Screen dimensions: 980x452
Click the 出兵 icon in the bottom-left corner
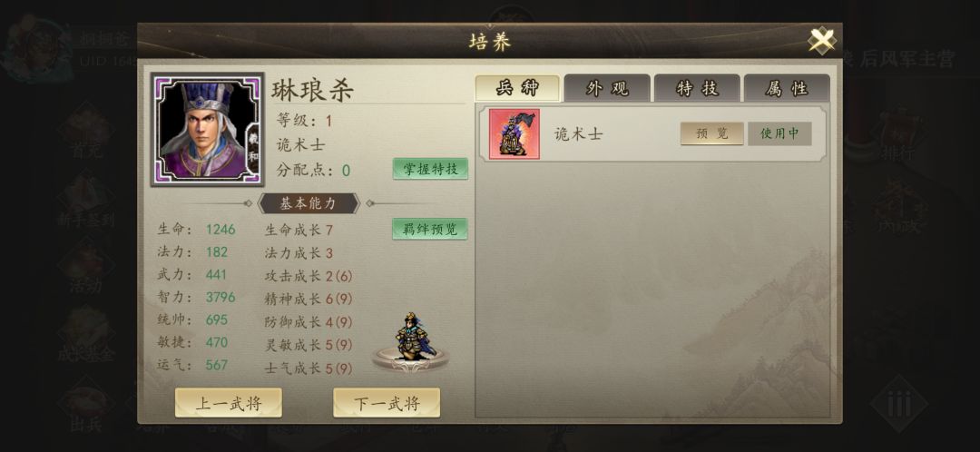pos(86,407)
